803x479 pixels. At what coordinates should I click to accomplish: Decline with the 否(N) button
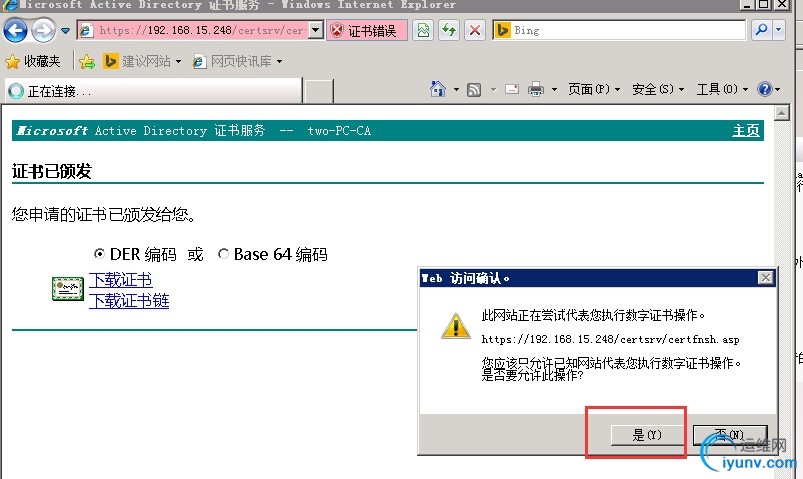click(x=729, y=435)
